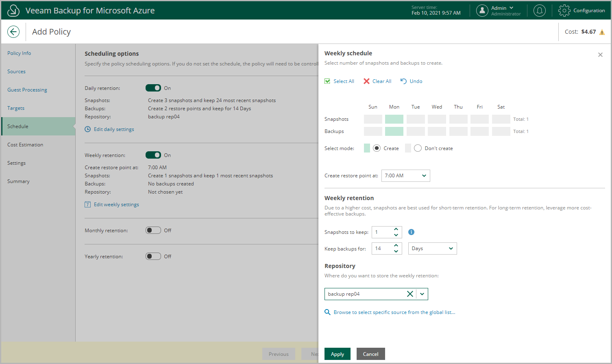This screenshot has width=612, height=364.
Task: Click the Cancel button
Action: click(x=371, y=354)
